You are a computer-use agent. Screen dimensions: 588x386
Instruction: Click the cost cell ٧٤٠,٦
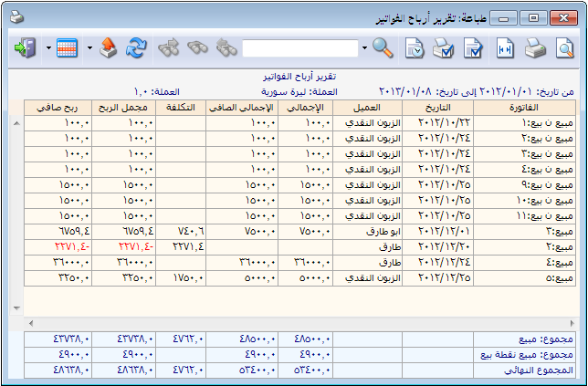pyautogui.click(x=181, y=232)
